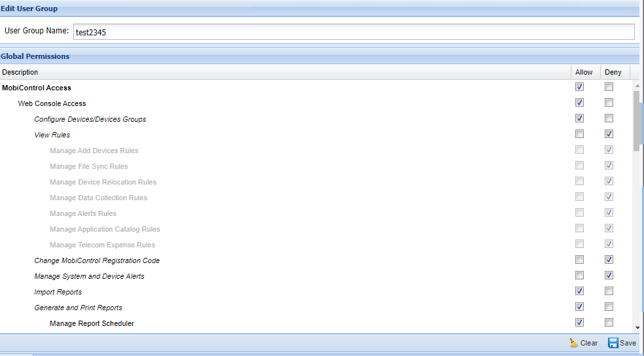Click the User Group Name text field
This screenshot has height=356, width=644.
point(353,32)
